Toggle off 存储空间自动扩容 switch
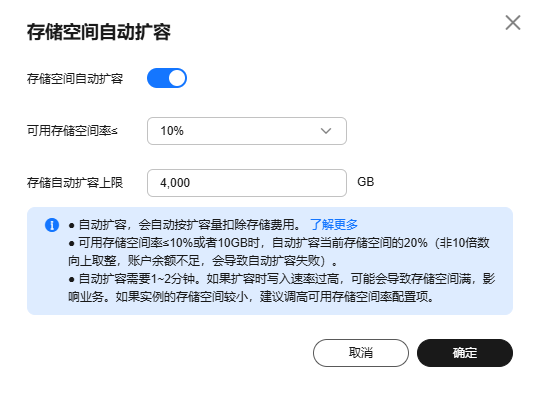Image resolution: width=541 pixels, height=393 pixels. point(167,78)
